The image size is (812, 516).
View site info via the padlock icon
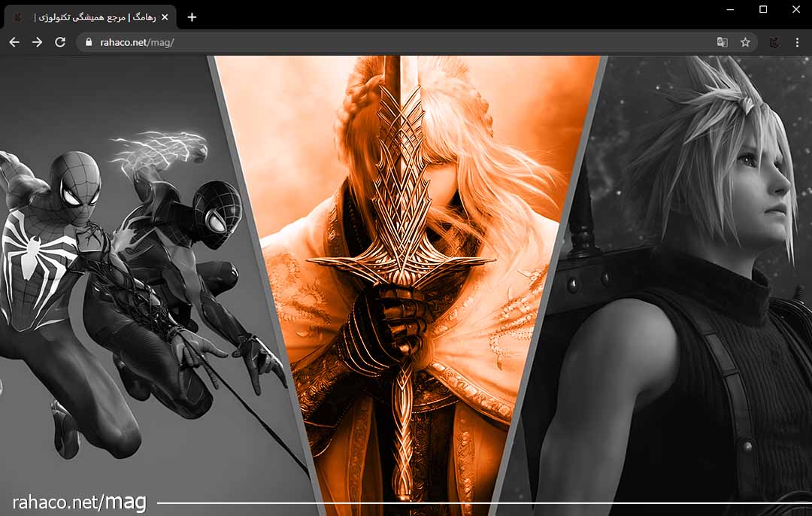pyautogui.click(x=89, y=42)
